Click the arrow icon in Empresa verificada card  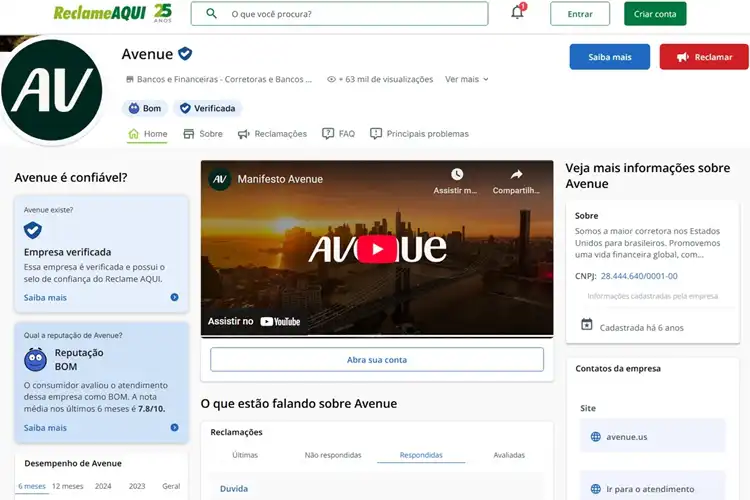pyautogui.click(x=175, y=297)
